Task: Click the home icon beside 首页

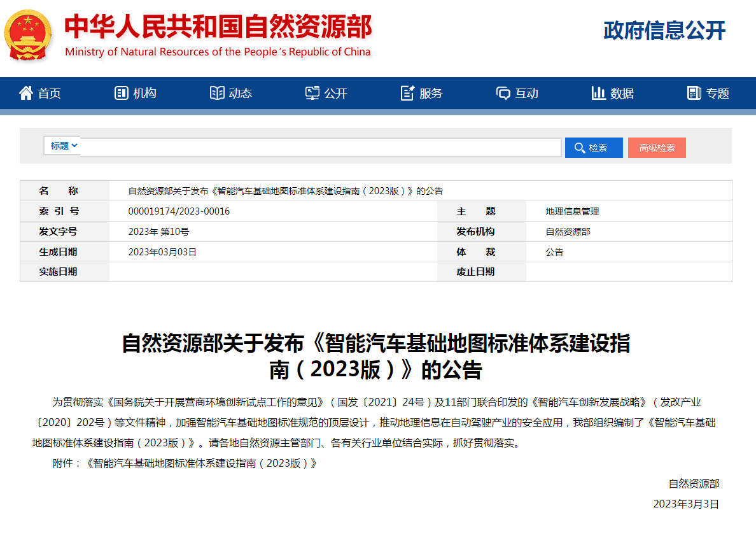Action: click(x=26, y=93)
